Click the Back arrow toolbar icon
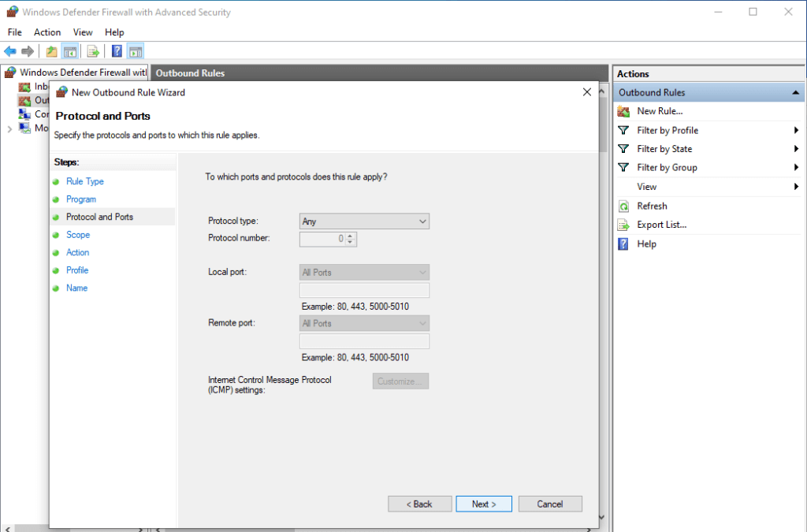 9,51
